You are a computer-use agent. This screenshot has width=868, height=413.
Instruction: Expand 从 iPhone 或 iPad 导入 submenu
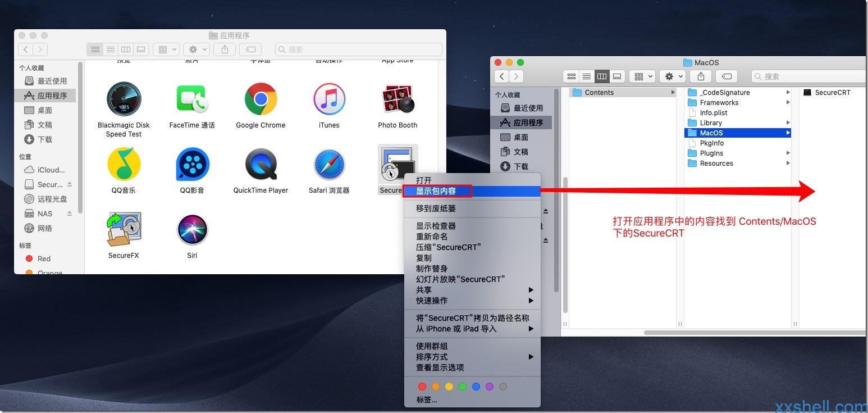tap(472, 329)
